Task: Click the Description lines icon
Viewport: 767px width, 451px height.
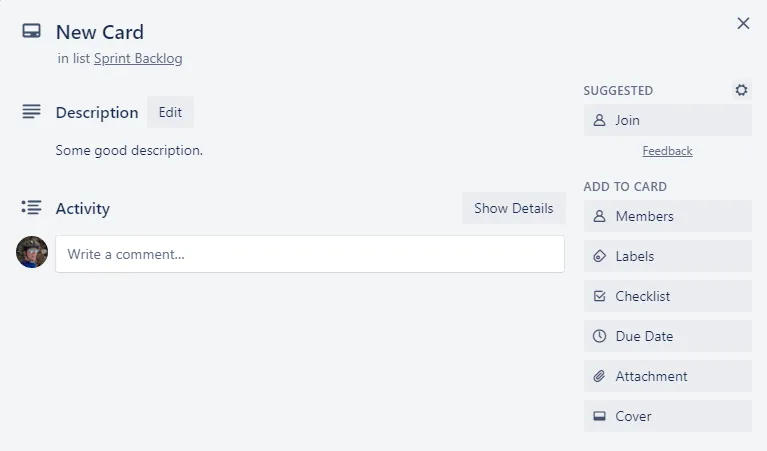Action: [31, 112]
